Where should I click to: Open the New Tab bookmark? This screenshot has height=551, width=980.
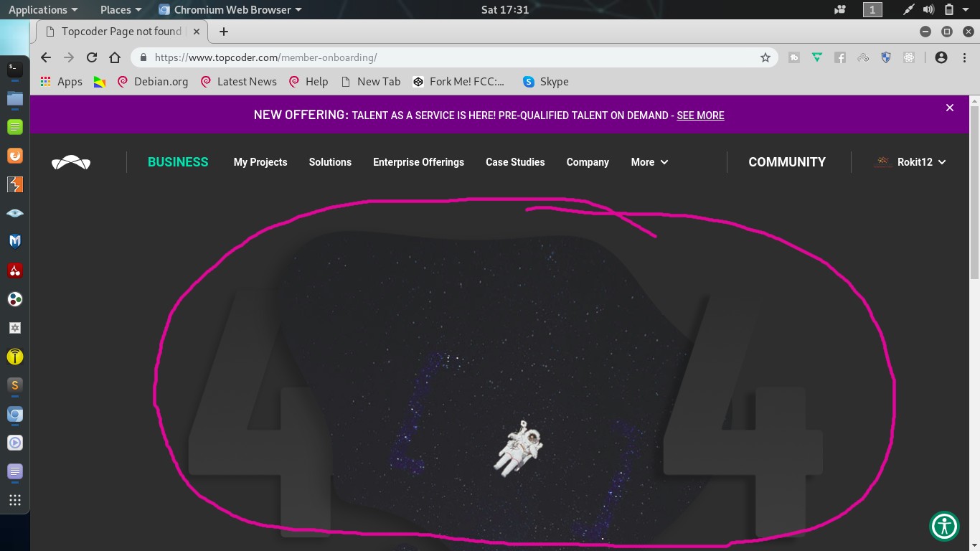[x=370, y=82]
